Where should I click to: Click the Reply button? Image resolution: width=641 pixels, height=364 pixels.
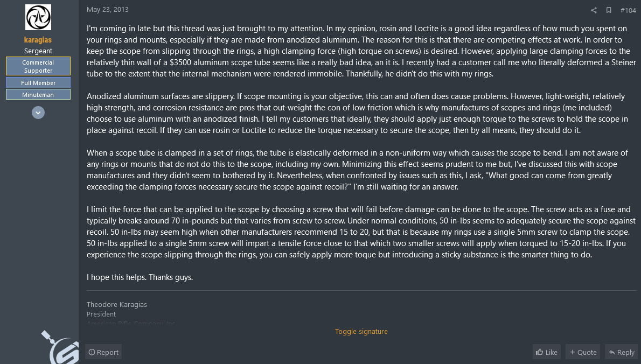coord(622,352)
